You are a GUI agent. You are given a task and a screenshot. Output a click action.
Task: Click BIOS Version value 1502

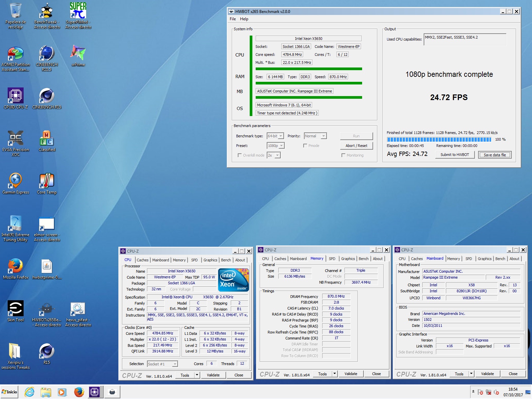pyautogui.click(x=471, y=320)
